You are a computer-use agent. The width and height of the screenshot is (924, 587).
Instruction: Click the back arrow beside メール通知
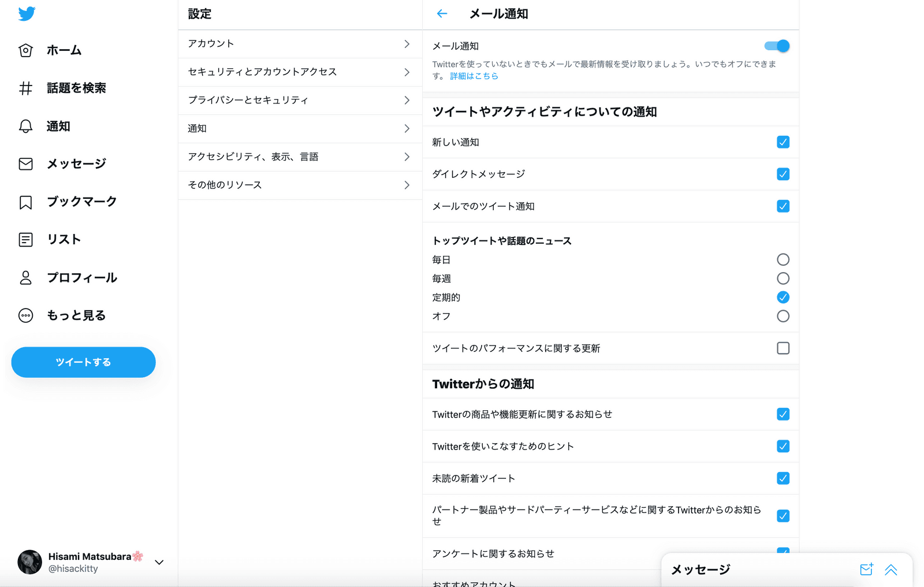tap(442, 14)
